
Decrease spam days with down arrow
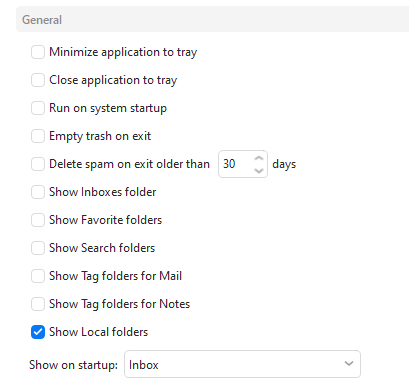coord(259,170)
